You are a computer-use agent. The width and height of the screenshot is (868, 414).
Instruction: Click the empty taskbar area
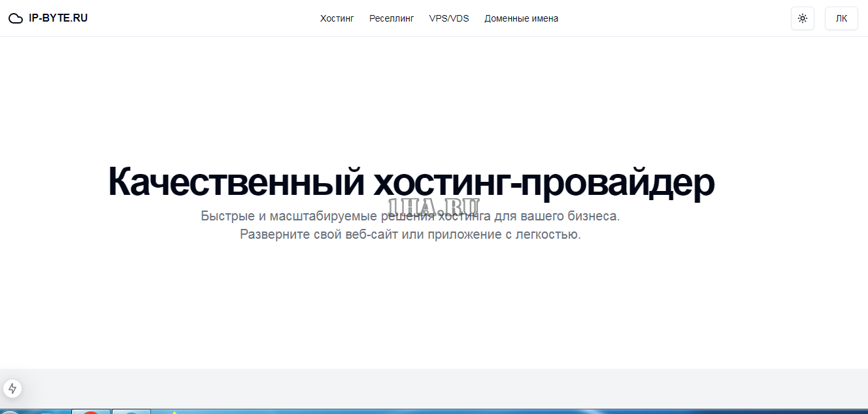(x=523, y=411)
